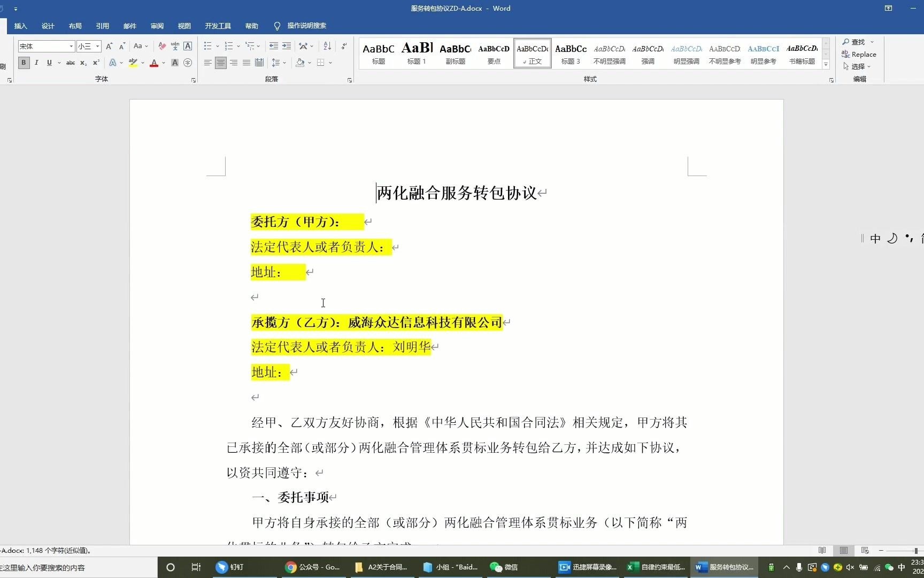Image resolution: width=924 pixels, height=578 pixels.
Task: Toggle character border
Action: [x=188, y=46]
